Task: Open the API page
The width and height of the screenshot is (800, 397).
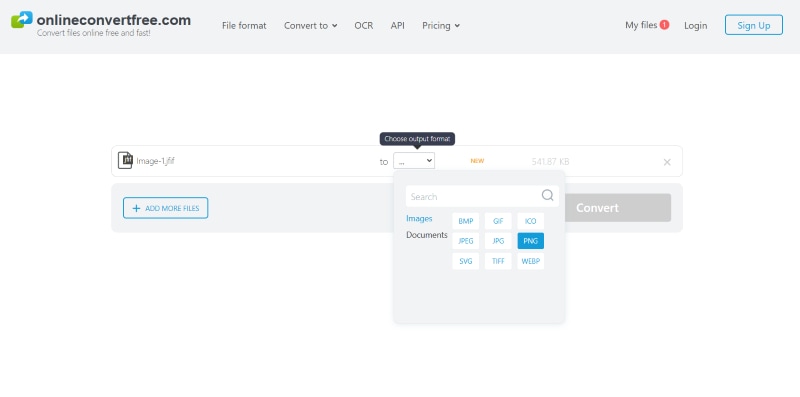Action: pos(397,26)
